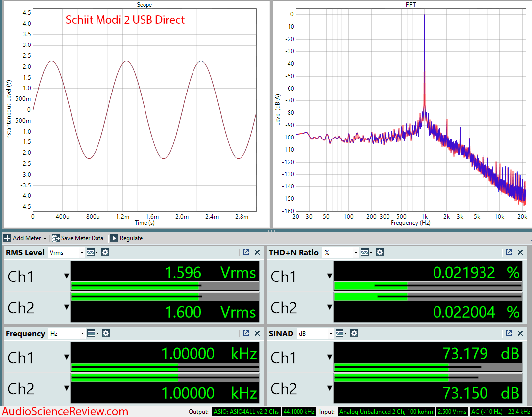Click the 0.021932 % reading
Screen dimensions: 532x417
[477, 273]
